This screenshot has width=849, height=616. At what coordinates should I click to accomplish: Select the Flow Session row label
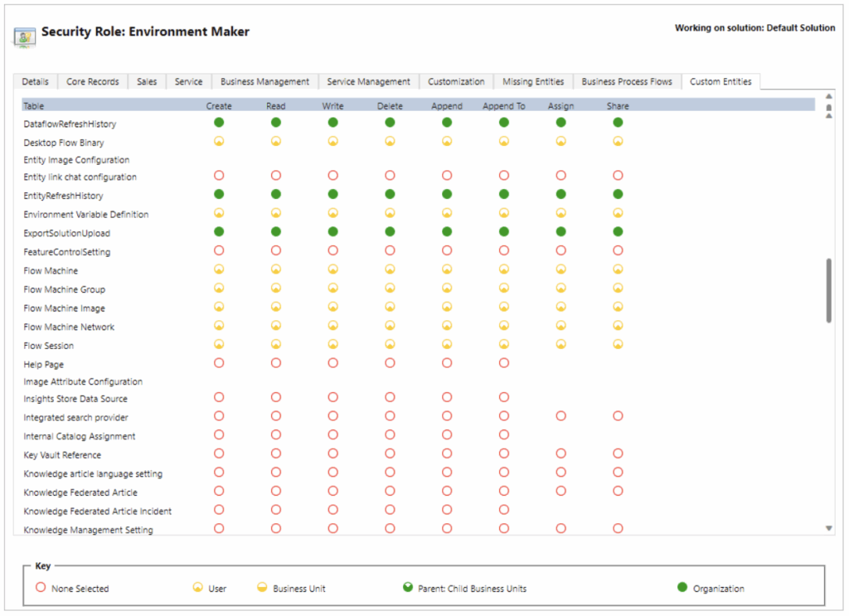click(x=49, y=346)
